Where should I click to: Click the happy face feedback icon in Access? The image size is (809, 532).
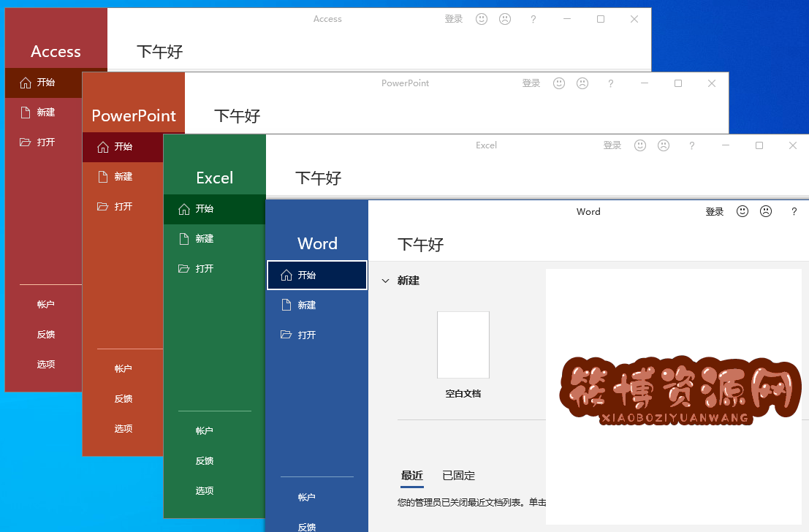(482, 19)
